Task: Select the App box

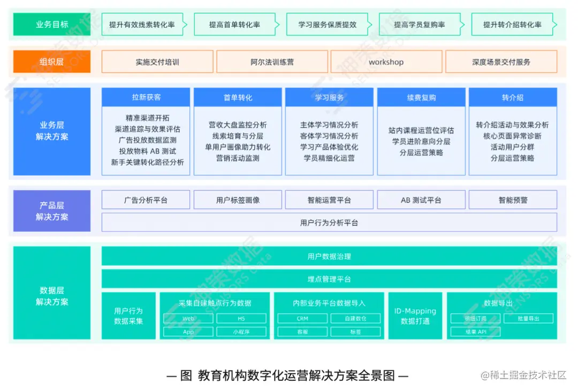Action: pos(188,332)
